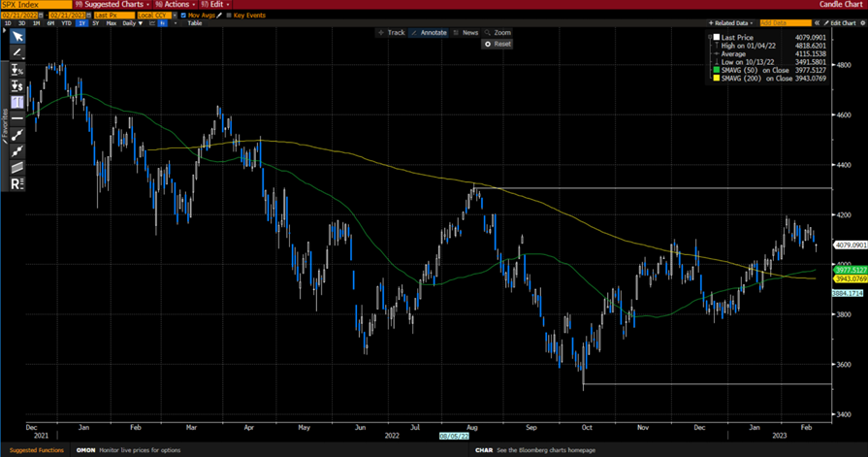Viewport: 868px width, 457px height.
Task: Select the horizontal line tool
Action: tap(17, 118)
